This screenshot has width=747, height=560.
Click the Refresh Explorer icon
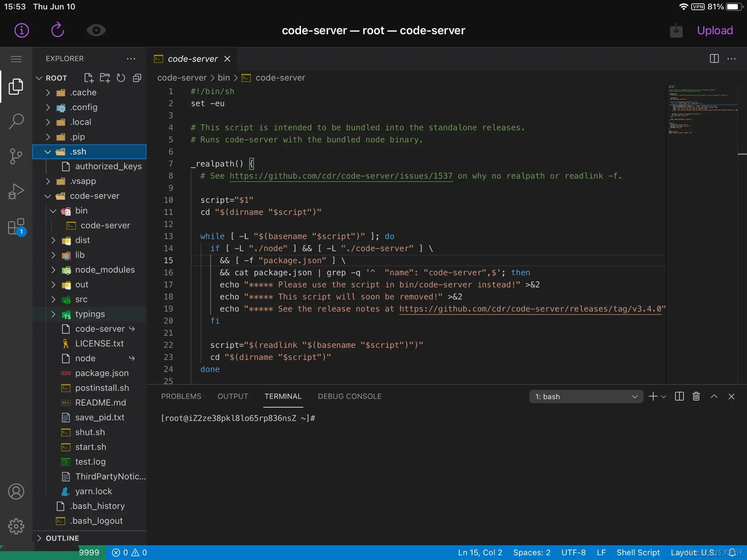click(x=121, y=78)
